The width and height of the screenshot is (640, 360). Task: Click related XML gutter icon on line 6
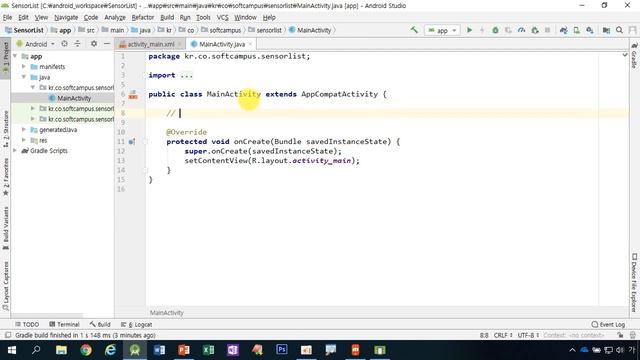(133, 96)
